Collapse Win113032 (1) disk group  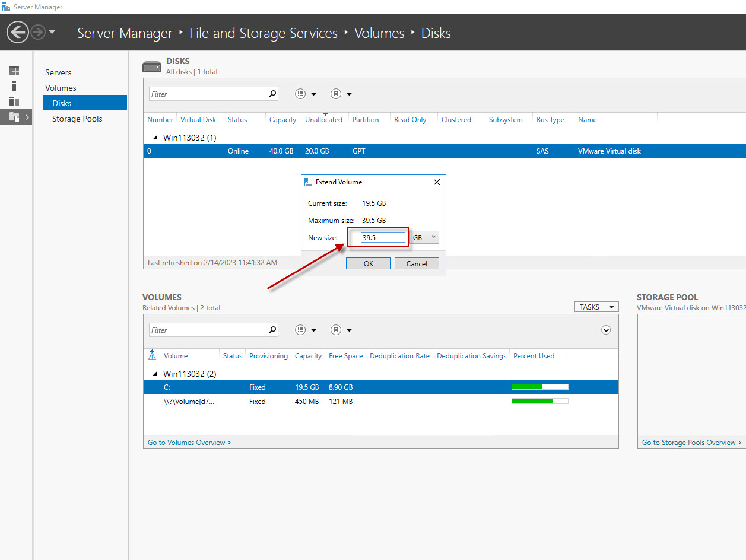155,138
